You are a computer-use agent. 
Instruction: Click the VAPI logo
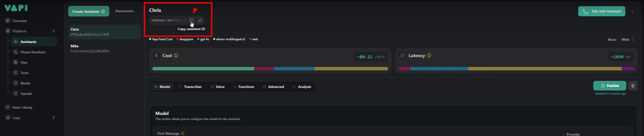[16, 8]
